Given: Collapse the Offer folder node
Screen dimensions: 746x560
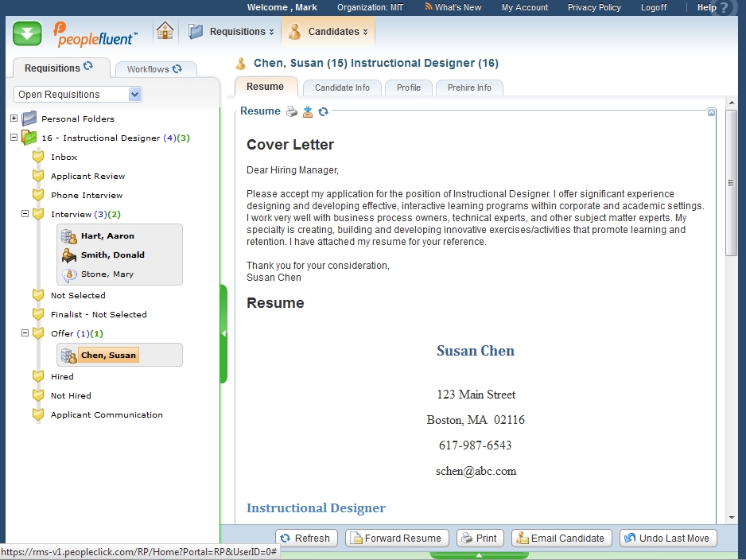Looking at the screenshot, I should [25, 333].
